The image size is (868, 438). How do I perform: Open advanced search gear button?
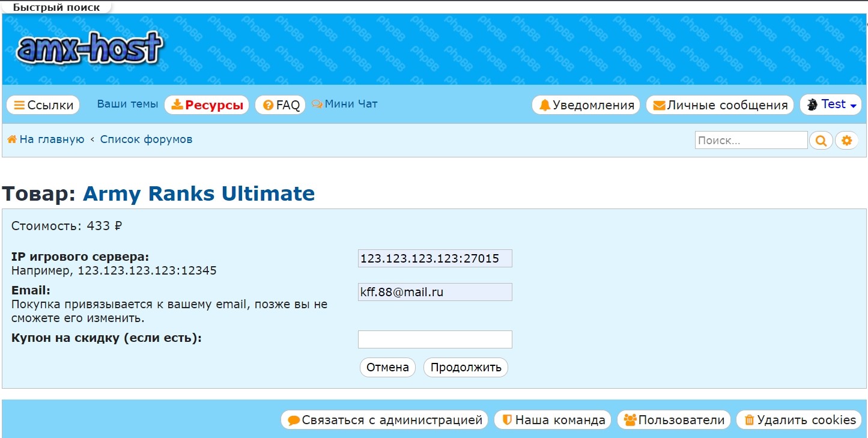846,141
